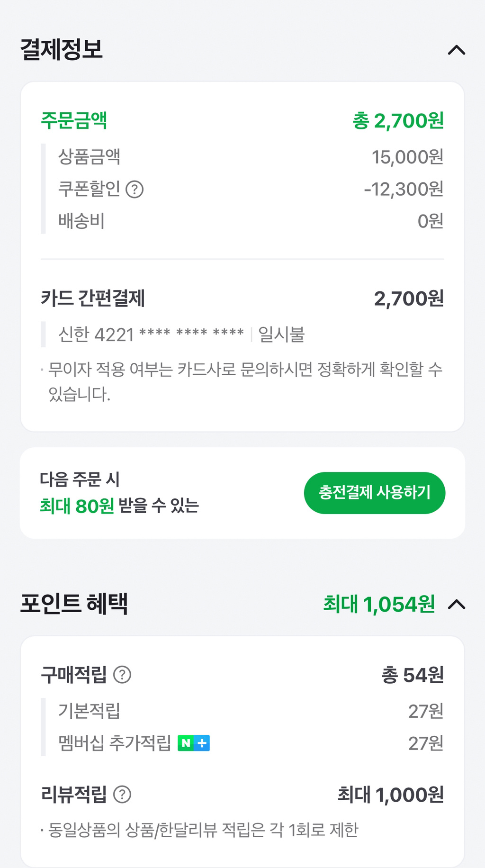This screenshot has width=485, height=868.
Task: Open the 리뷰적립 help question icon
Action: [122, 795]
